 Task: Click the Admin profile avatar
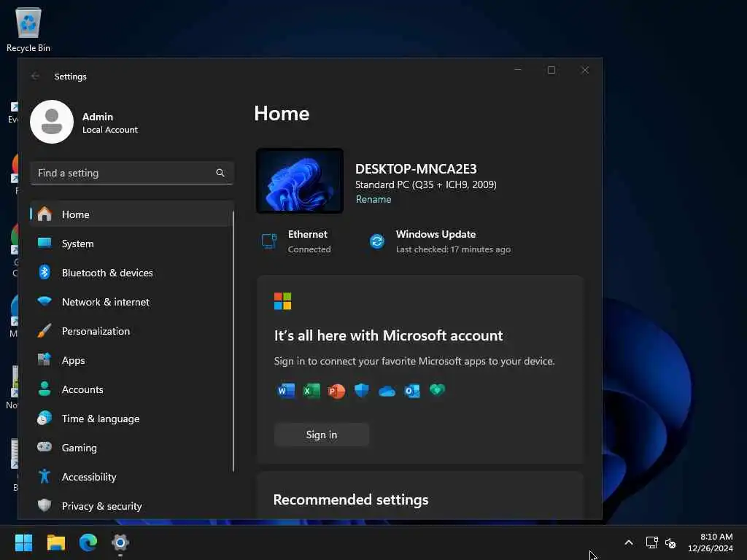52,122
